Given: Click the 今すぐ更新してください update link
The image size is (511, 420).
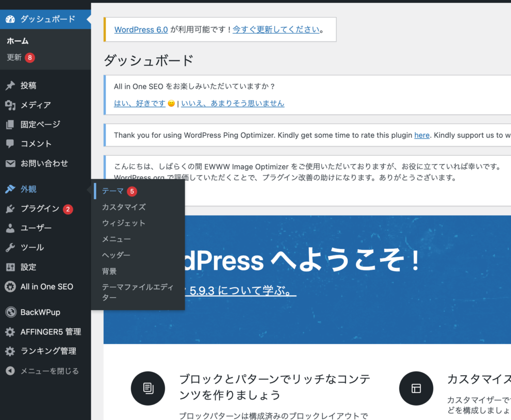Looking at the screenshot, I should (x=276, y=29).
